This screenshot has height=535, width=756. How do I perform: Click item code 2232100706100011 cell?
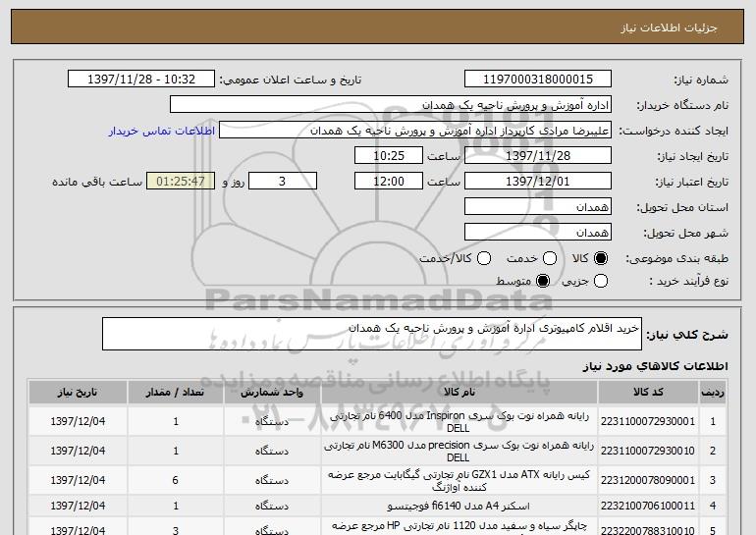coord(648,506)
